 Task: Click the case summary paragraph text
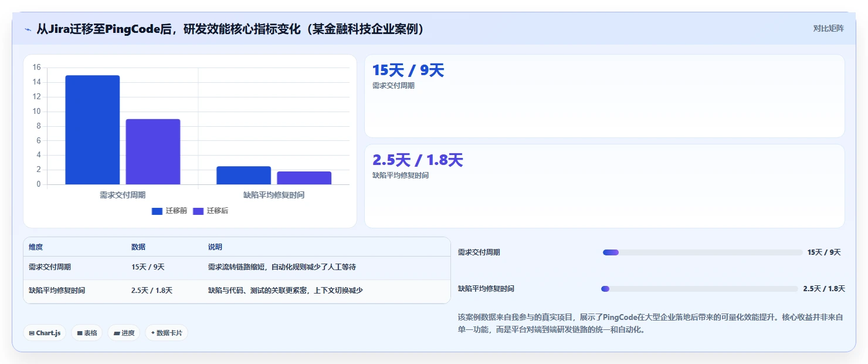(651, 323)
